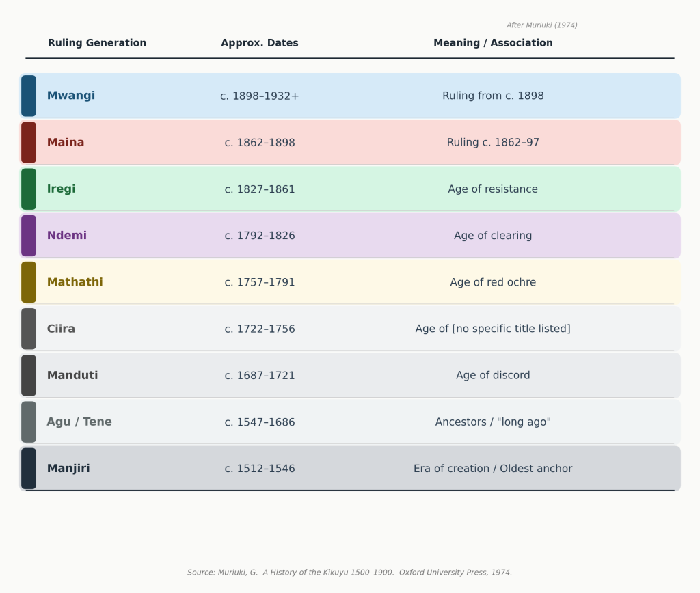Click the 'After Muriuki (1974)' note
The image size is (700, 593).
point(542,25)
